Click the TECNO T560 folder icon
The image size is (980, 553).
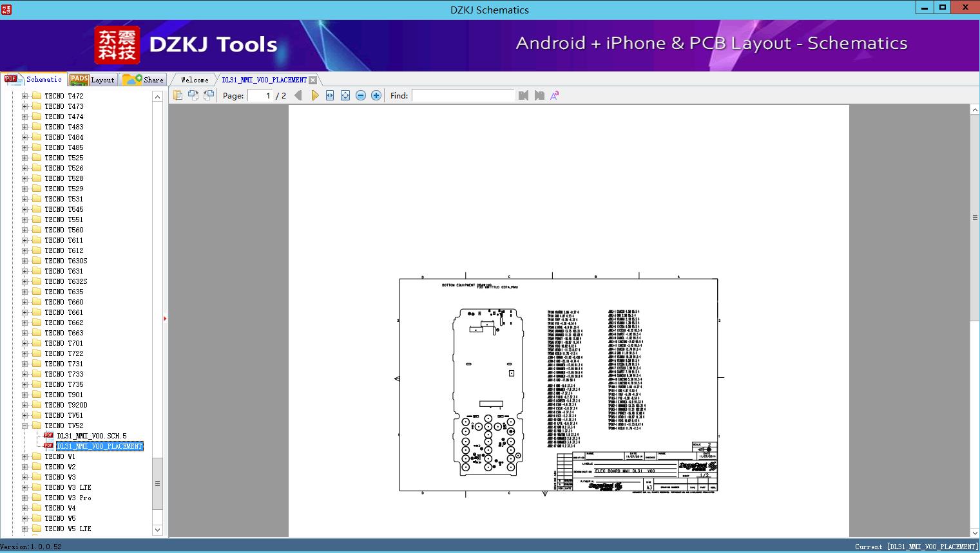[37, 230]
